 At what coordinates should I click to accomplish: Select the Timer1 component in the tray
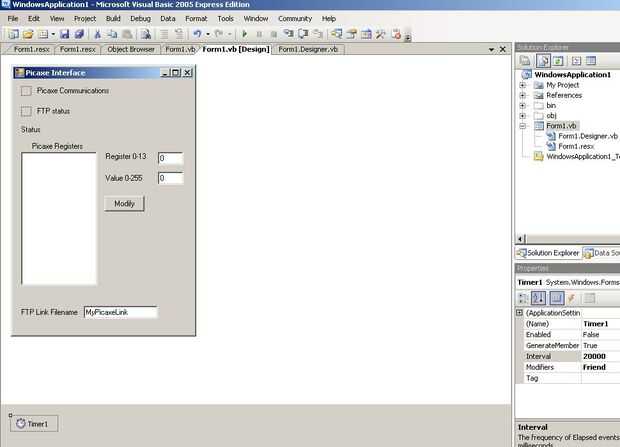click(x=34, y=424)
